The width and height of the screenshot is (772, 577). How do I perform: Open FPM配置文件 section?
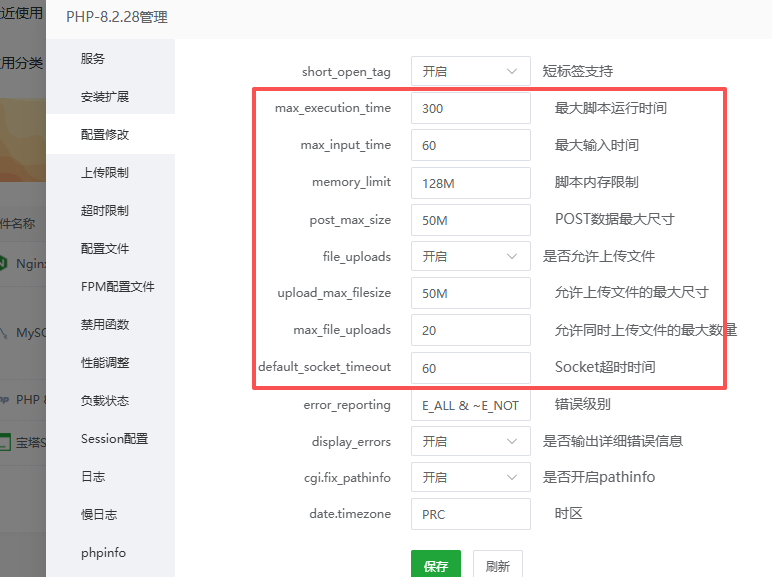click(118, 287)
